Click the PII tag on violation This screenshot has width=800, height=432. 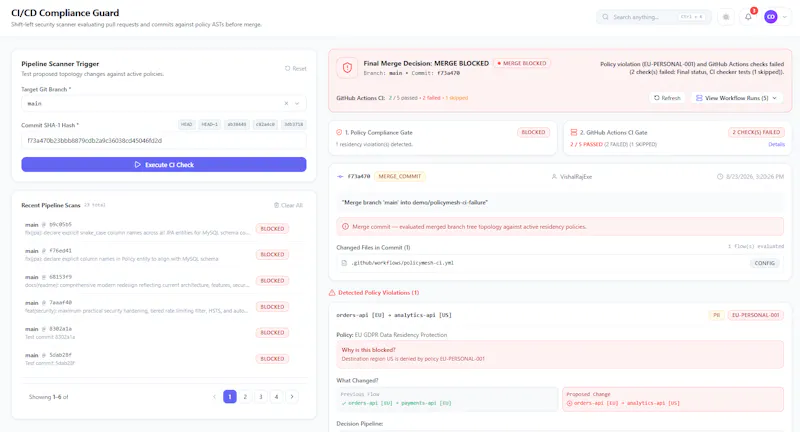[716, 315]
